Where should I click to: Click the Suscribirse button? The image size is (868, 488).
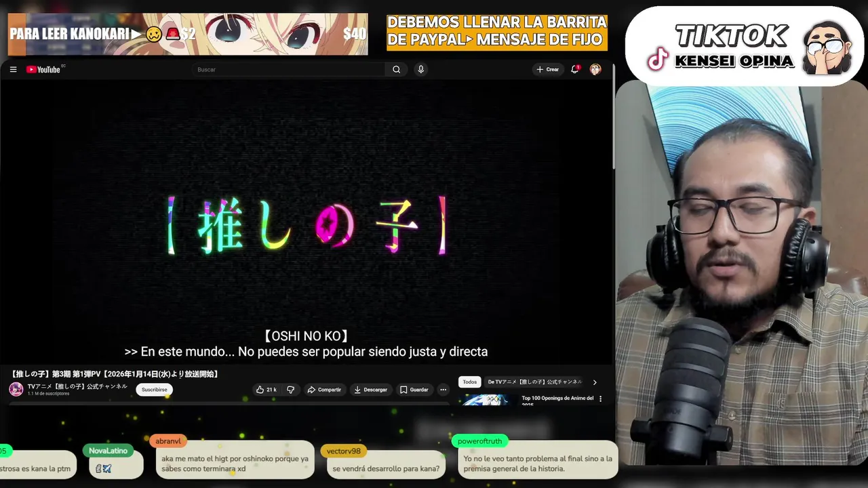[155, 390]
